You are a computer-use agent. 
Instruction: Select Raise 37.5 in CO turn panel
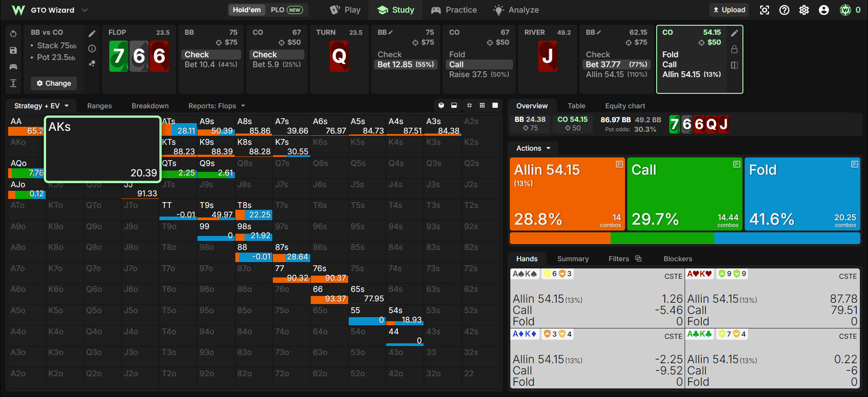click(479, 74)
